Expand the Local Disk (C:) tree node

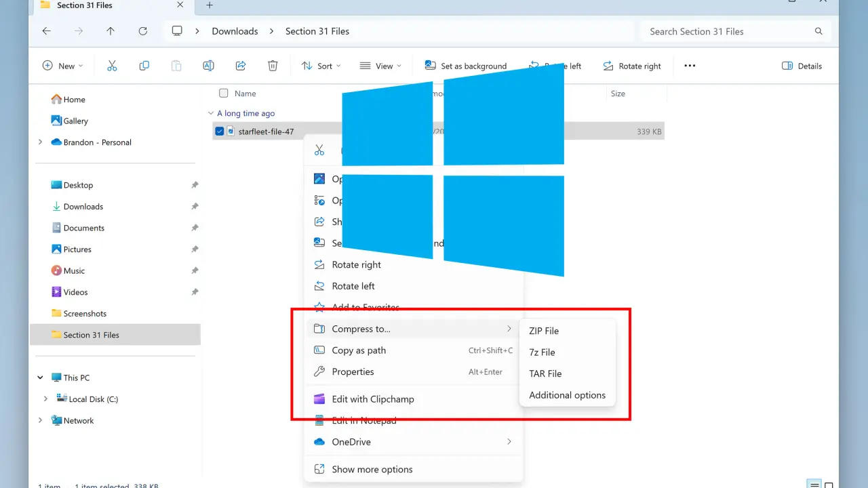pos(45,399)
